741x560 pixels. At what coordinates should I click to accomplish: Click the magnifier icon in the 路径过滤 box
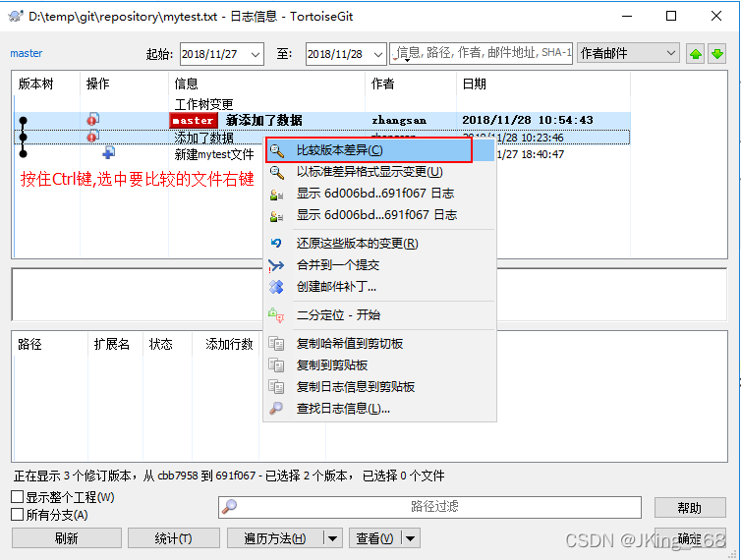(x=230, y=507)
